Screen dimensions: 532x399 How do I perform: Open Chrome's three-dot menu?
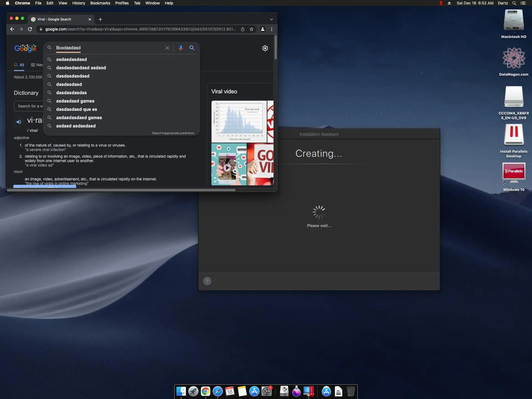(x=272, y=29)
